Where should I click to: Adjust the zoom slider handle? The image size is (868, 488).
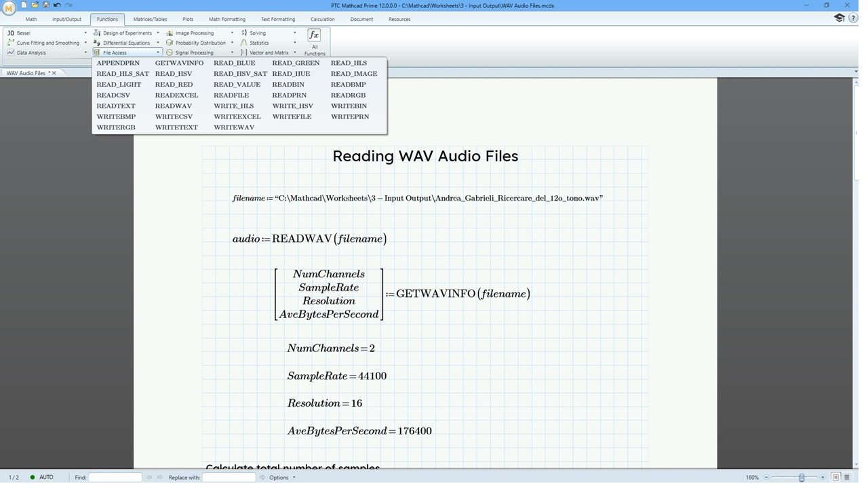802,477
